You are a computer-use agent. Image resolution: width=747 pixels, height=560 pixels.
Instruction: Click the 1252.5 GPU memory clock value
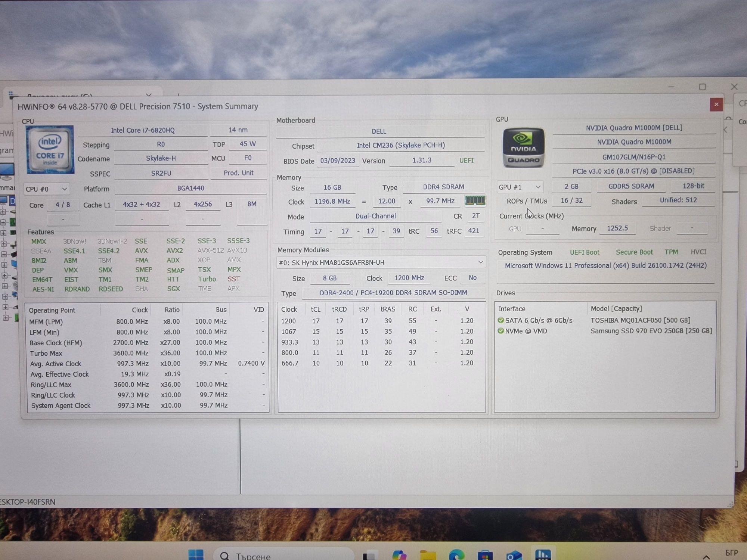(617, 228)
